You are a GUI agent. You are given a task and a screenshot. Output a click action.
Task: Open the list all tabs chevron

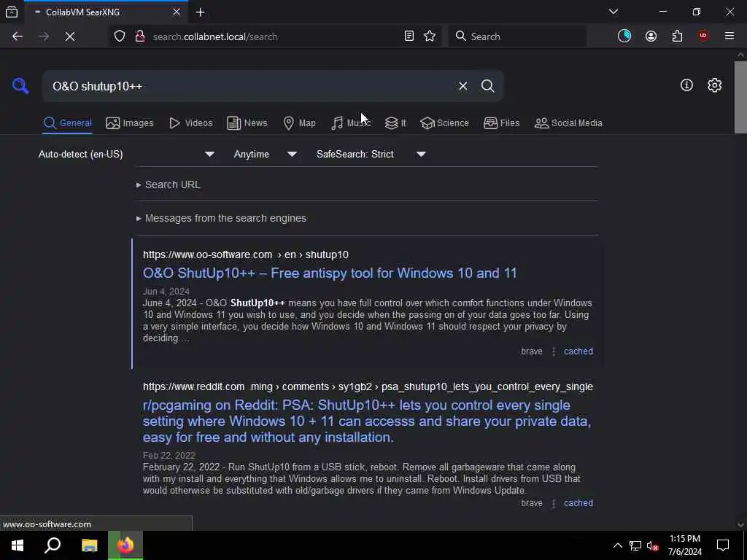point(613,12)
